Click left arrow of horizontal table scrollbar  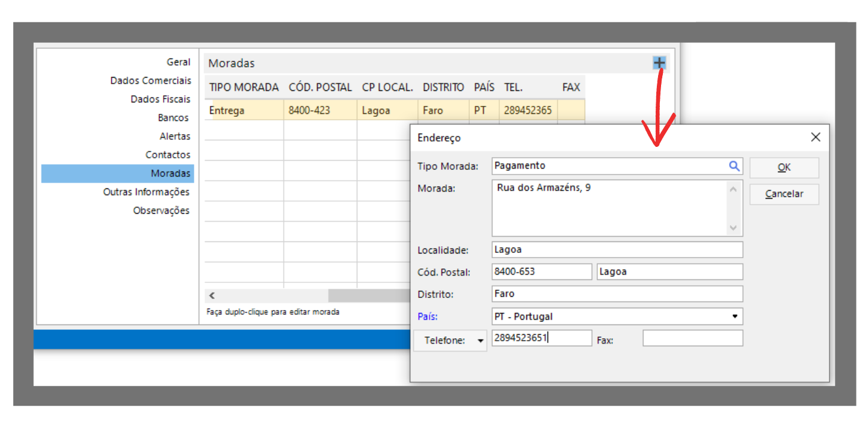click(212, 296)
